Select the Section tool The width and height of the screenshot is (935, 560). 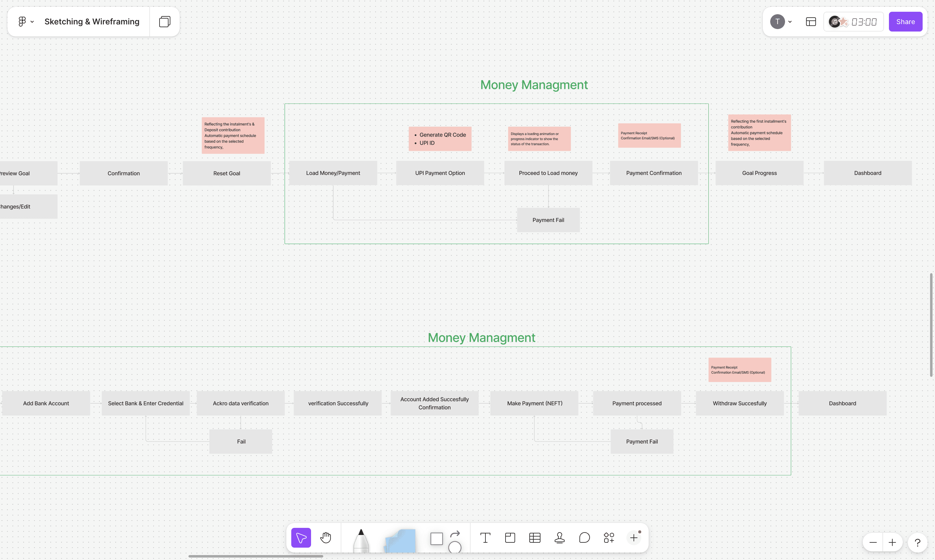pos(510,537)
